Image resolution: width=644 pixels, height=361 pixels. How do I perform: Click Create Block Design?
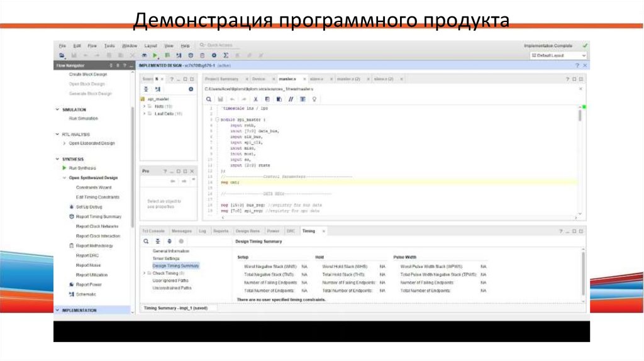tap(88, 74)
